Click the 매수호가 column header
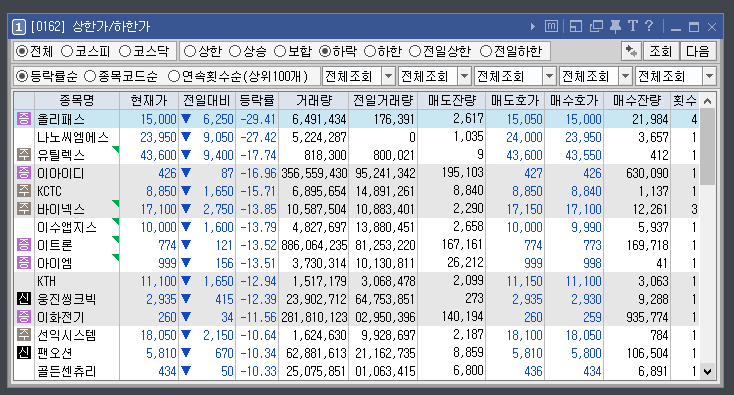The width and height of the screenshot is (734, 395). pos(574,100)
